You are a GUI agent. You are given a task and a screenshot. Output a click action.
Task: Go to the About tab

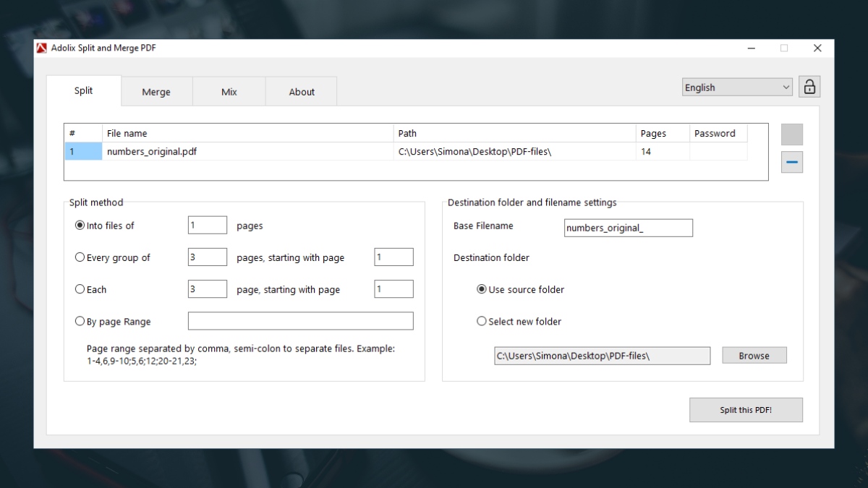pyautogui.click(x=302, y=92)
